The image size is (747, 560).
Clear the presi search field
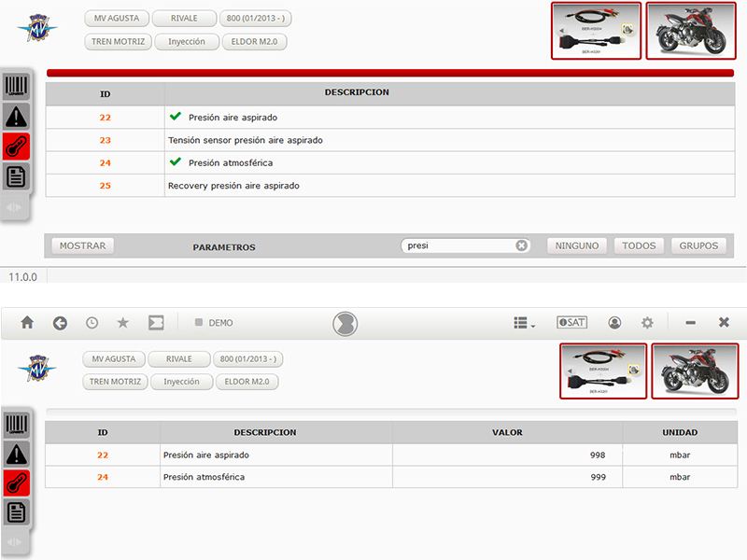(522, 245)
